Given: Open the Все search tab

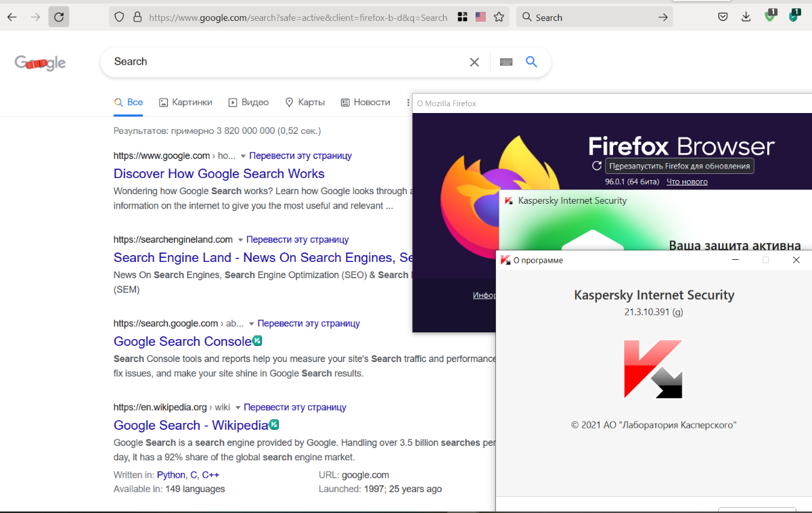Looking at the screenshot, I should point(129,102).
